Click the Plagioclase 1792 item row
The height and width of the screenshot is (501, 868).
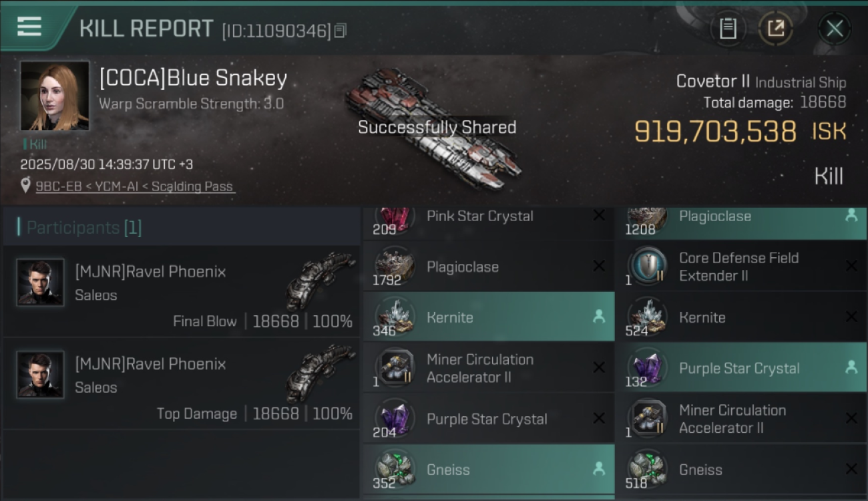(489, 266)
